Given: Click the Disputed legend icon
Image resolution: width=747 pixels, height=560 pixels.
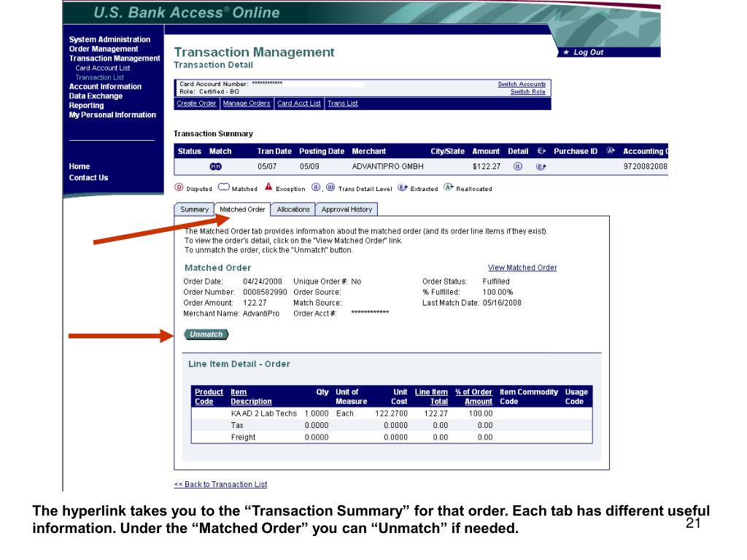Looking at the screenshot, I should (x=179, y=187).
